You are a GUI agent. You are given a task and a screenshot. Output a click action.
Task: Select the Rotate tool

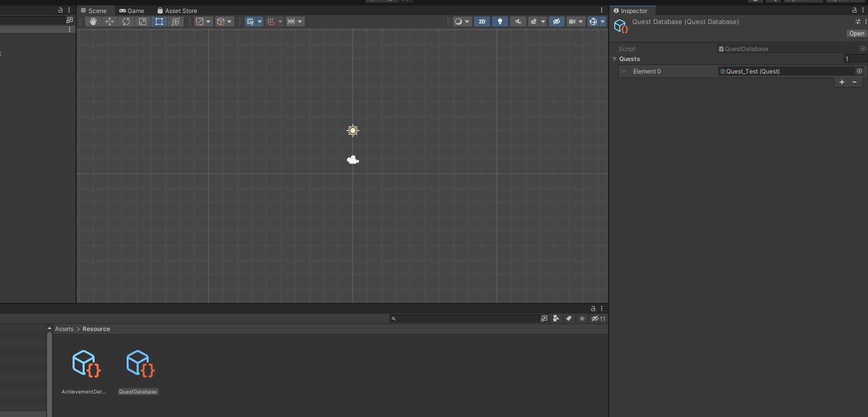(126, 21)
